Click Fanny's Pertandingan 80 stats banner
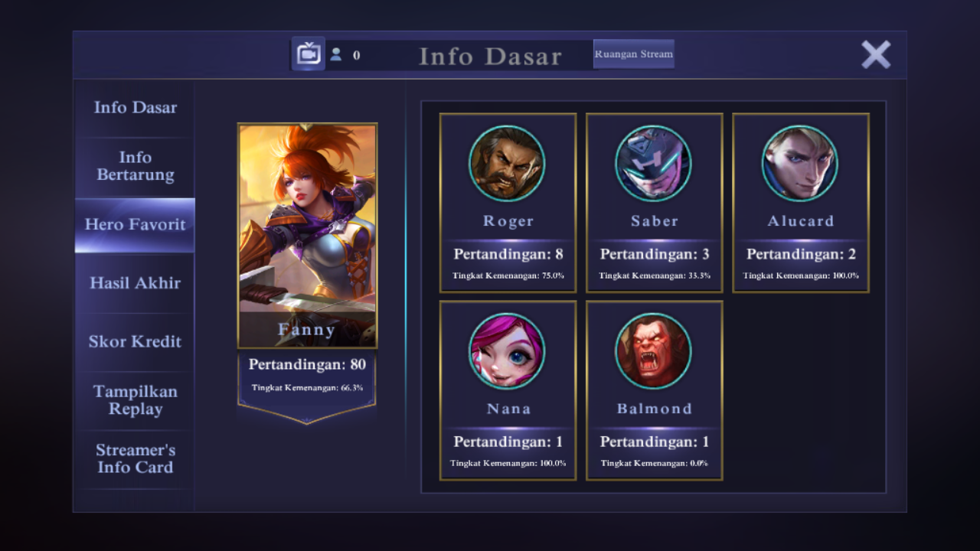Image resolution: width=980 pixels, height=551 pixels. 307,386
